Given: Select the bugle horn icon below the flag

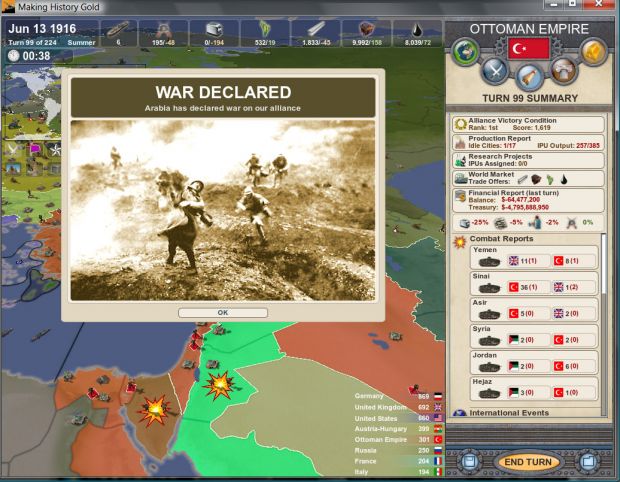Looking at the screenshot, I should (x=529, y=76).
